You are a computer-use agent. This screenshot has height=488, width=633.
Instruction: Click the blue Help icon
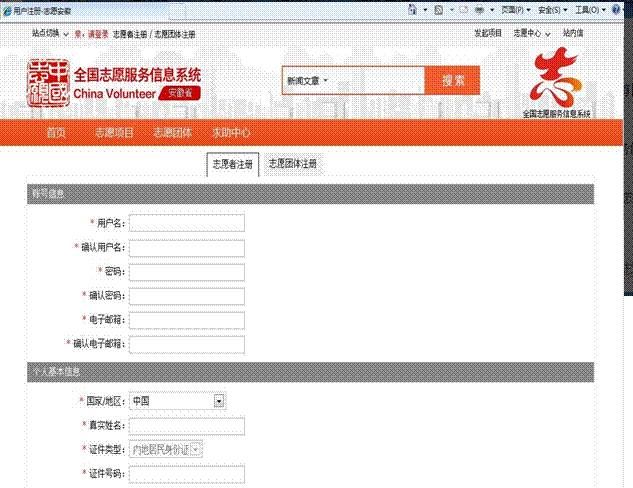(616, 10)
